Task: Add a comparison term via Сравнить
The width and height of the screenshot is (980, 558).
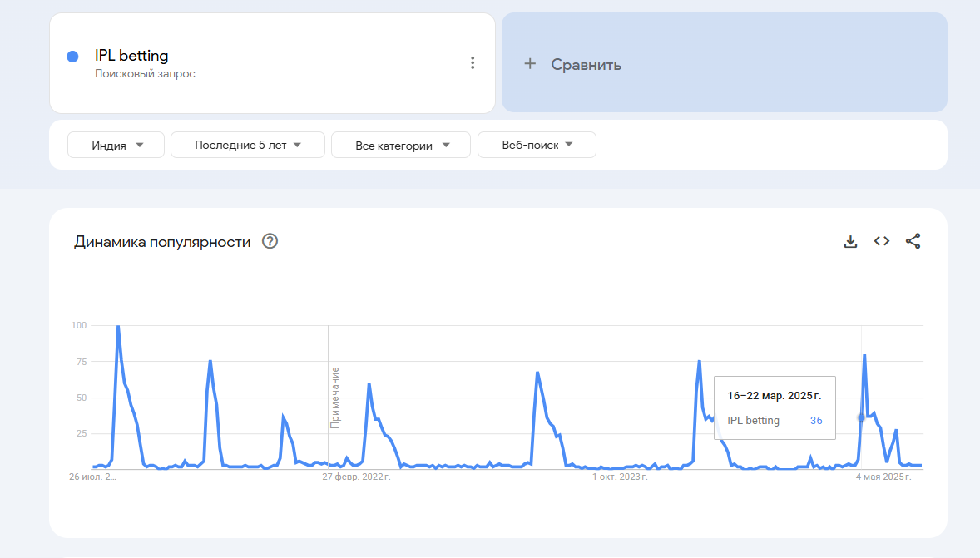Action: tap(725, 62)
